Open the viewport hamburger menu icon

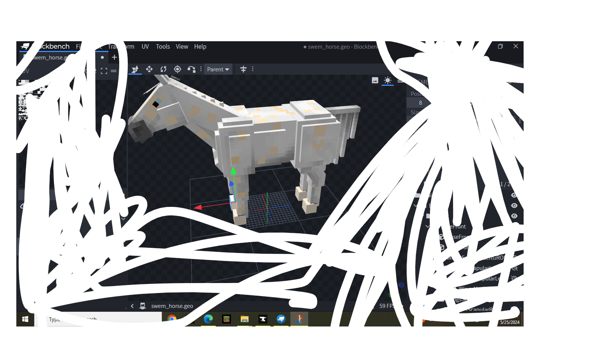[400, 80]
